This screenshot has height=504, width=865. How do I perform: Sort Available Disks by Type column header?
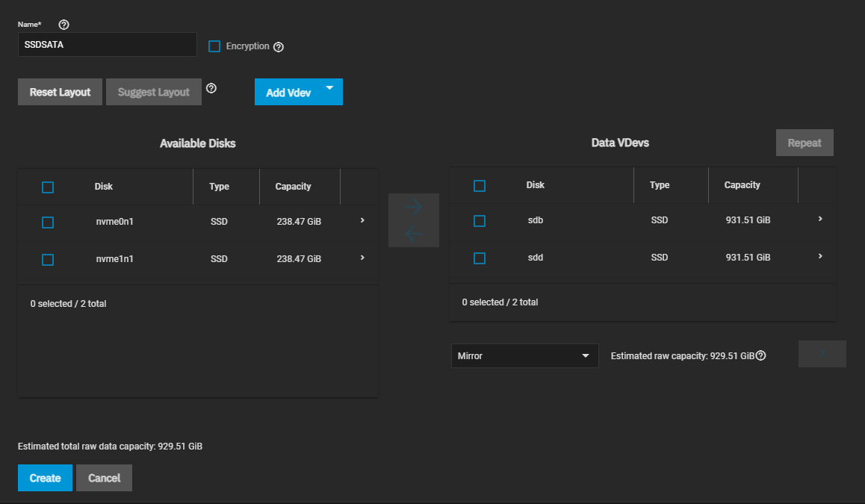(x=219, y=187)
